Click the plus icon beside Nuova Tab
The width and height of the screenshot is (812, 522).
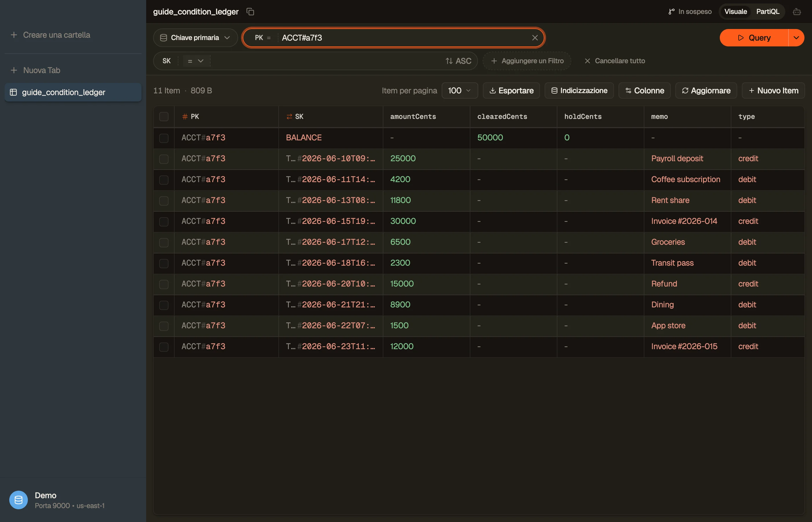click(14, 70)
